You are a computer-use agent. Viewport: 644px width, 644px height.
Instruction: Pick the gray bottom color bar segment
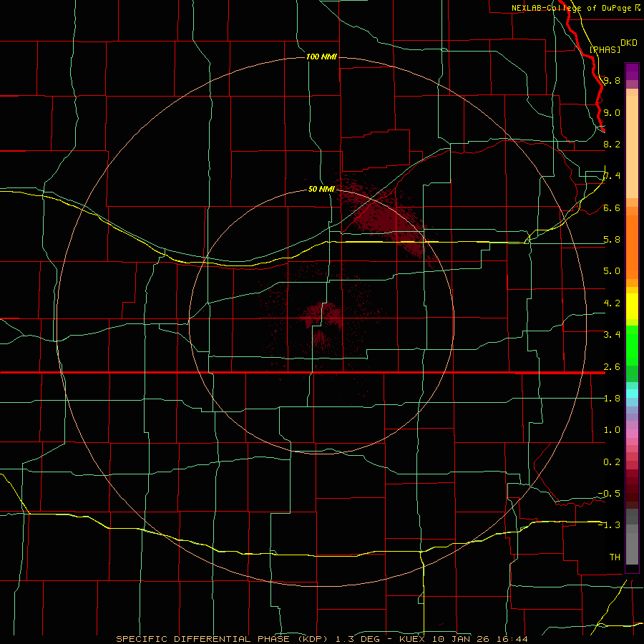(x=632, y=548)
